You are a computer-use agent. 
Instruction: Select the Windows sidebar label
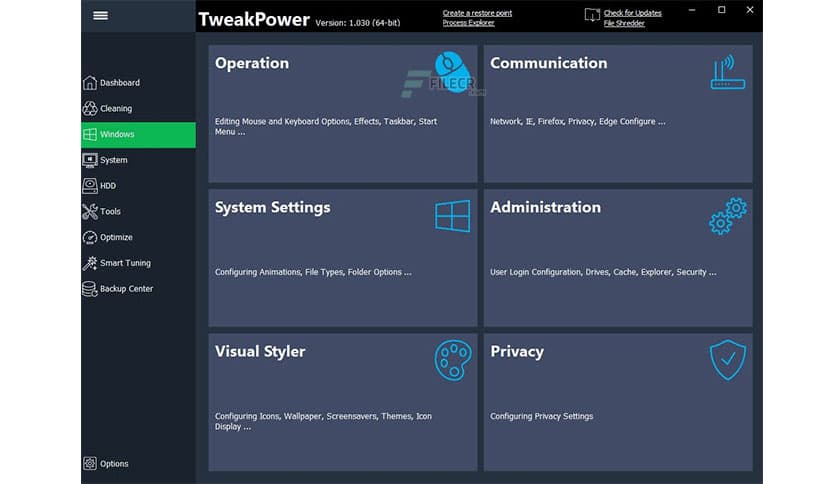pyautogui.click(x=117, y=134)
